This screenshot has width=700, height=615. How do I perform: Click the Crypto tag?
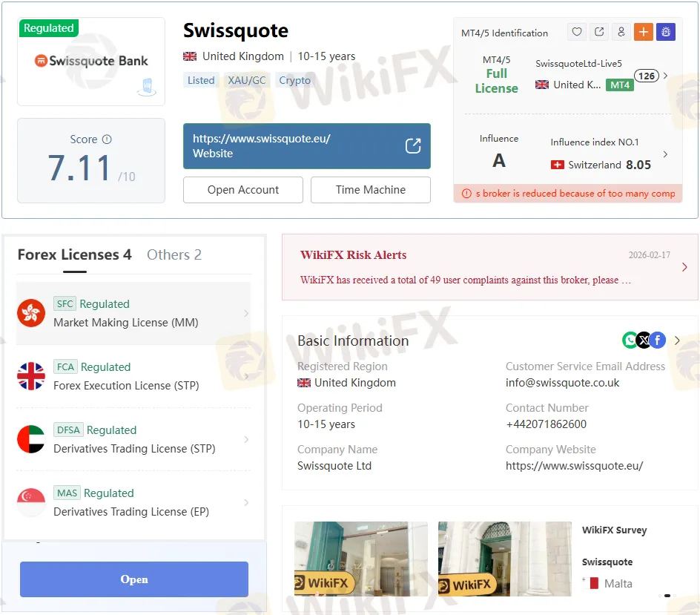click(x=294, y=80)
